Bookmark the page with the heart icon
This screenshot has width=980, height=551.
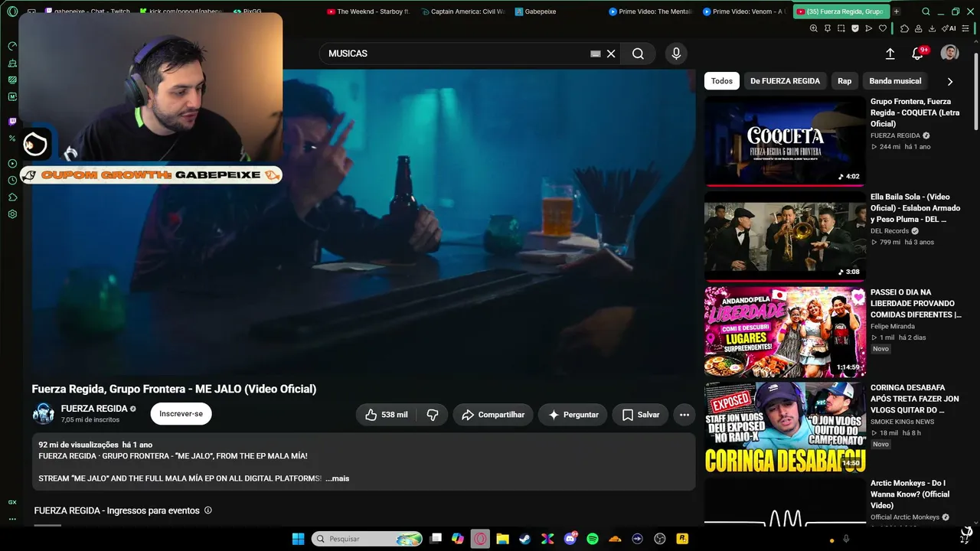(883, 28)
